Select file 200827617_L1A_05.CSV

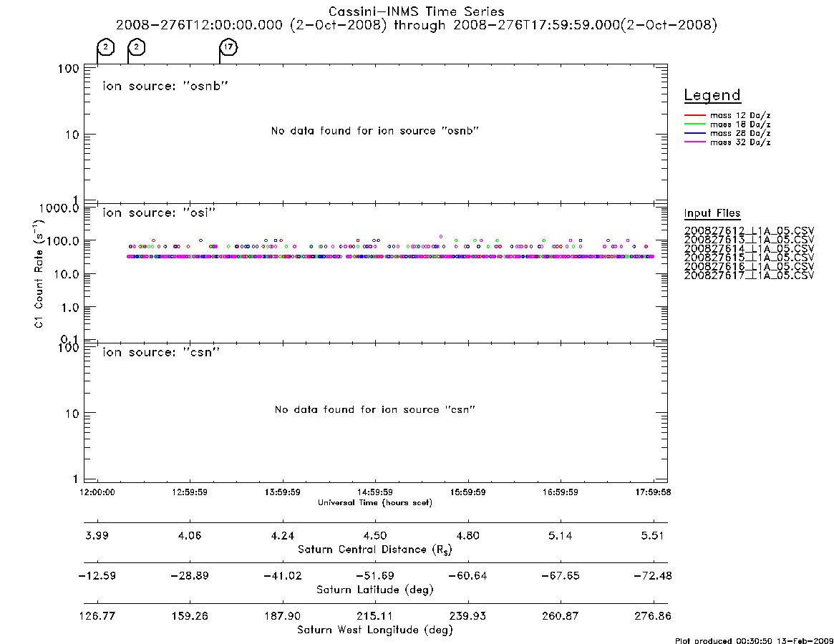(x=749, y=275)
